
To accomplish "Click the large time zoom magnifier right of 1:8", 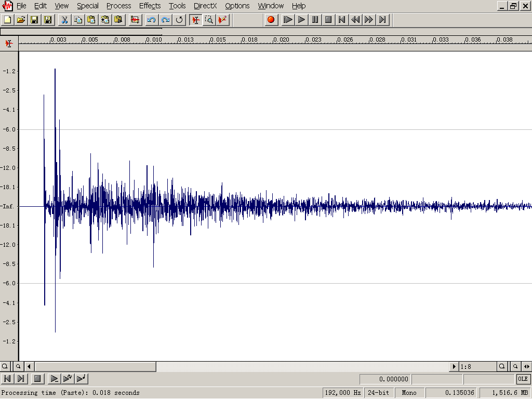I will [502, 366].
